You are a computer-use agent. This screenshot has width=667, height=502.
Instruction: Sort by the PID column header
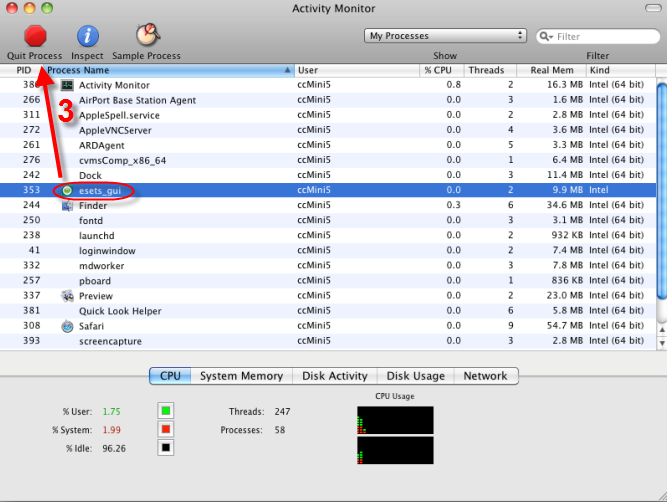click(23, 70)
